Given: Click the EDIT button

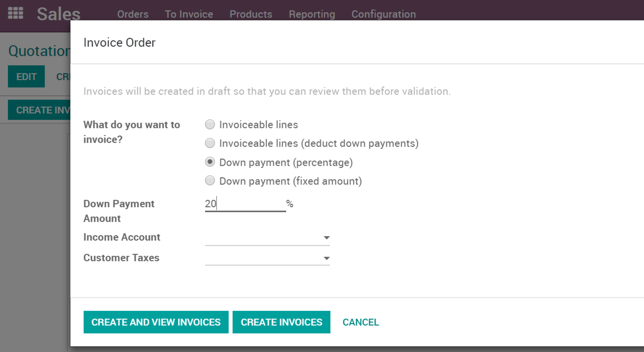Looking at the screenshot, I should [x=26, y=76].
